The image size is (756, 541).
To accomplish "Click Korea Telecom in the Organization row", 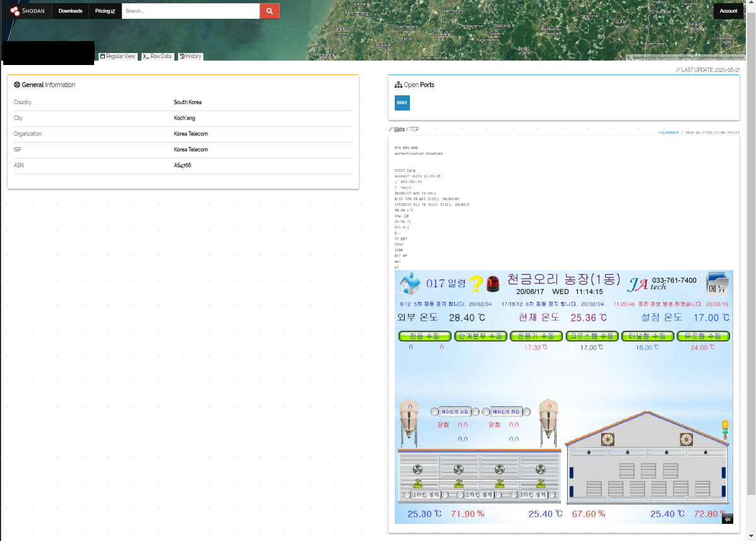I will [x=191, y=134].
